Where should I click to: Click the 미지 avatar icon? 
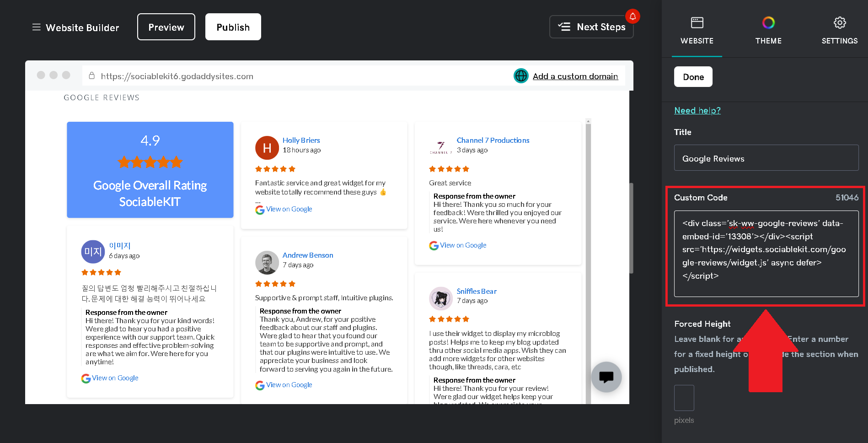93,252
